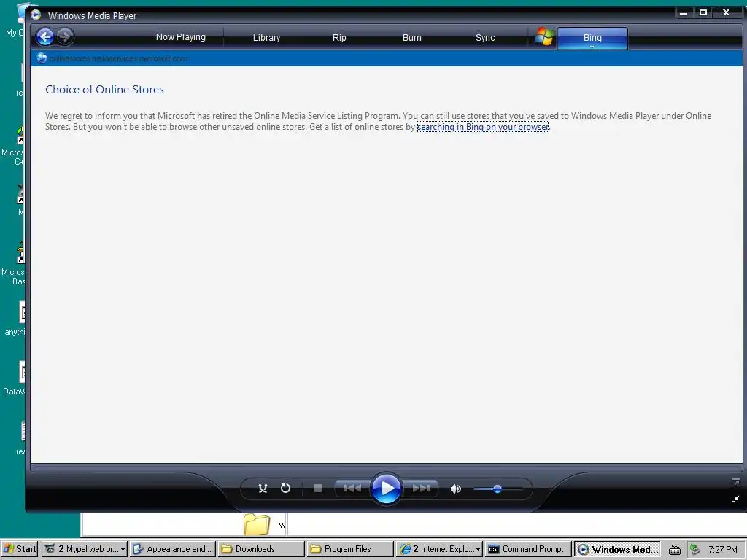
Task: Click the yellow folder icon behind player
Action: coord(257,525)
